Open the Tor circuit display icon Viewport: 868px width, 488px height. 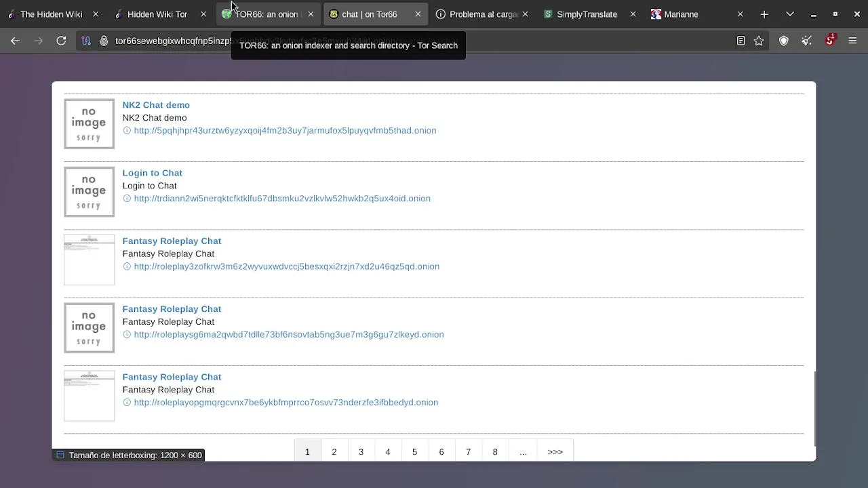point(86,41)
